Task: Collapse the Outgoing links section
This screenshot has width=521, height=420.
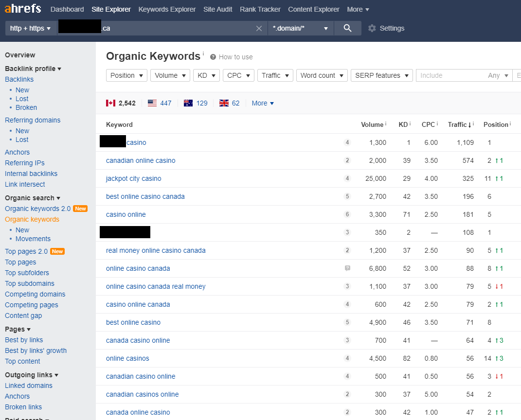Action: point(32,375)
